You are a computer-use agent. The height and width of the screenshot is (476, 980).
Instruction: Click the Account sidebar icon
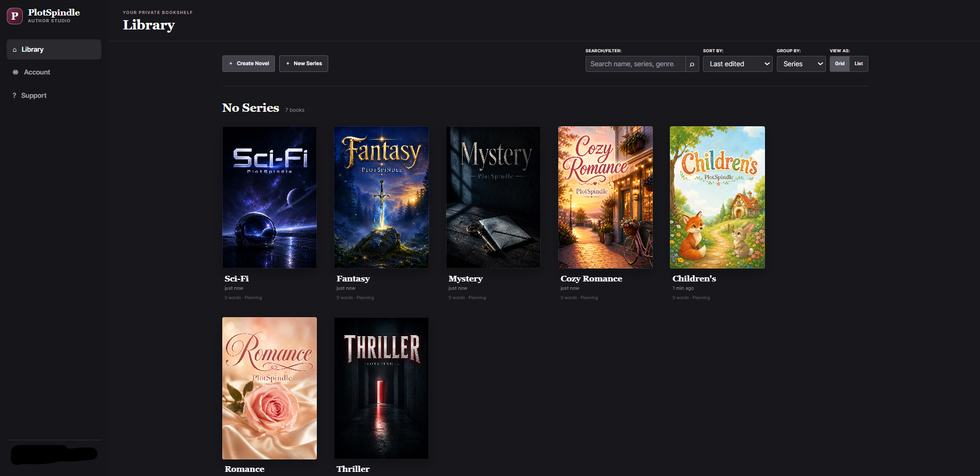(16, 72)
